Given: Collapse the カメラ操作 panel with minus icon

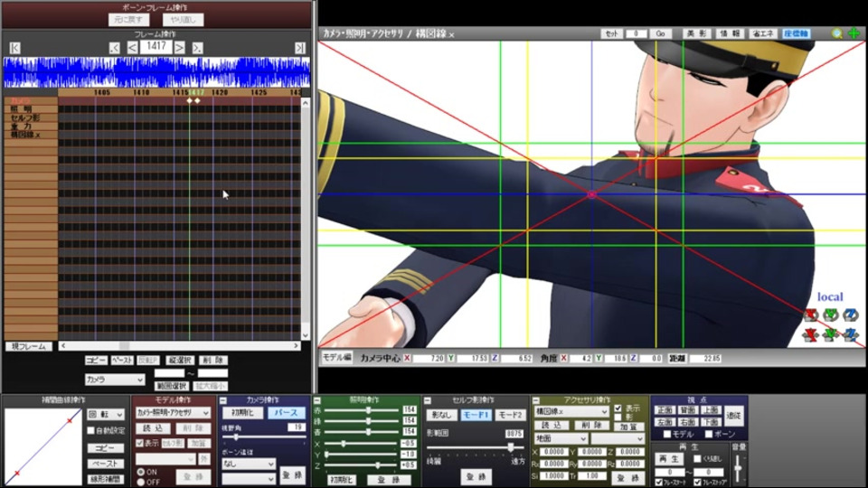Looking at the screenshot, I should [x=223, y=400].
